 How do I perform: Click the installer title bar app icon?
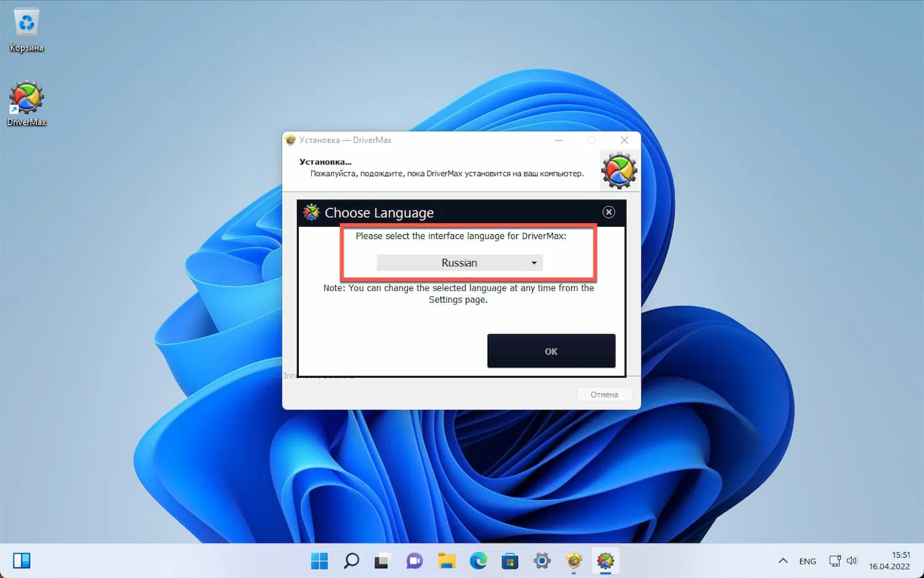[x=291, y=140]
